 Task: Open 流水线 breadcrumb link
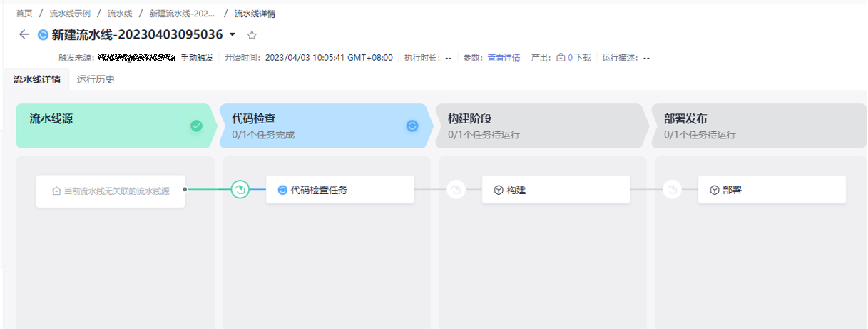(x=120, y=14)
